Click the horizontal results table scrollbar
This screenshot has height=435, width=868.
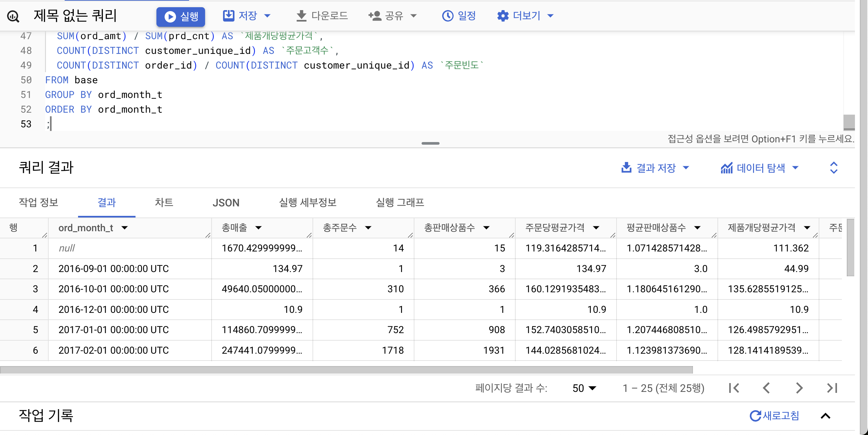click(346, 370)
